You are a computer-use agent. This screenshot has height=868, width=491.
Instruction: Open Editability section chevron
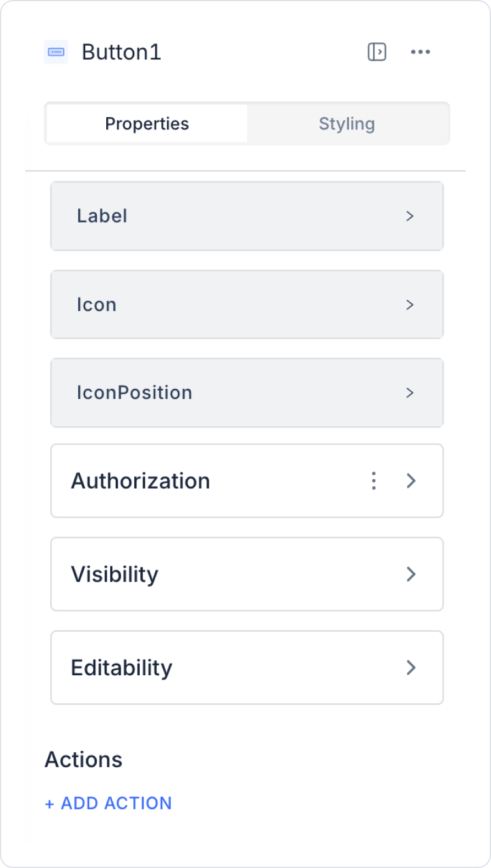pos(411,668)
